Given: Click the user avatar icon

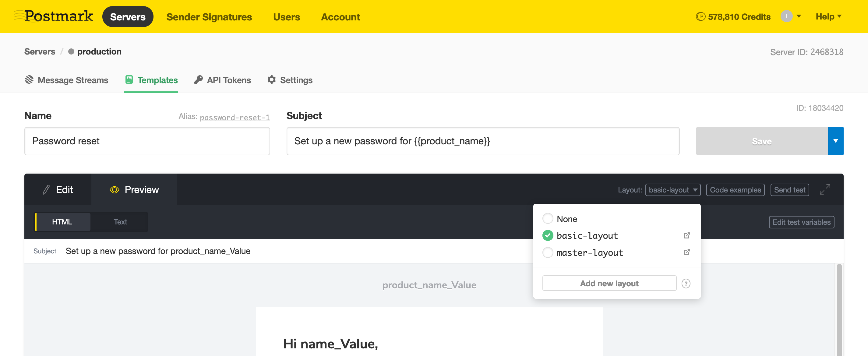Looking at the screenshot, I should [786, 16].
